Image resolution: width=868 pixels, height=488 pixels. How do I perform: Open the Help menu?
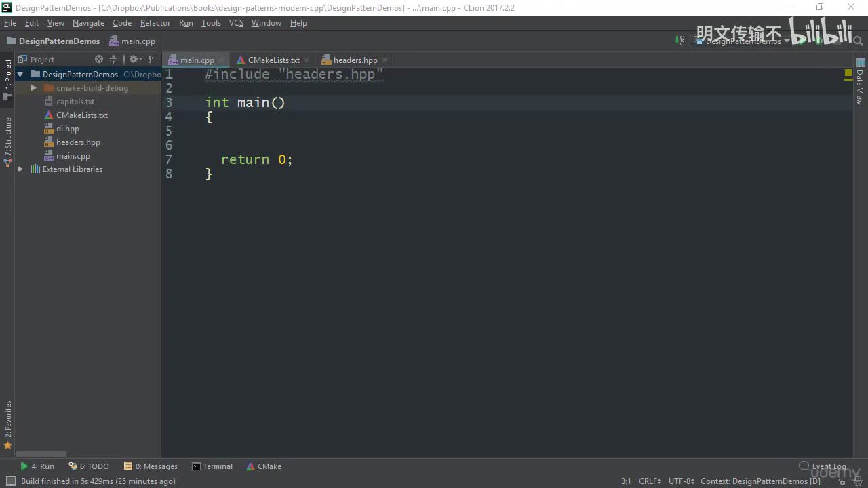click(x=298, y=23)
